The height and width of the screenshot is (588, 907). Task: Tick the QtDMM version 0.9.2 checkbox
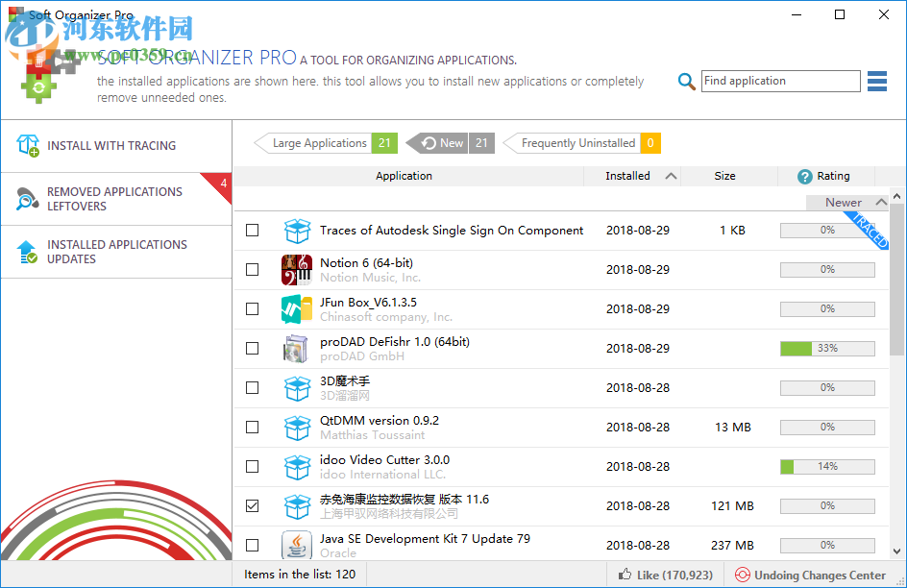pyautogui.click(x=252, y=427)
